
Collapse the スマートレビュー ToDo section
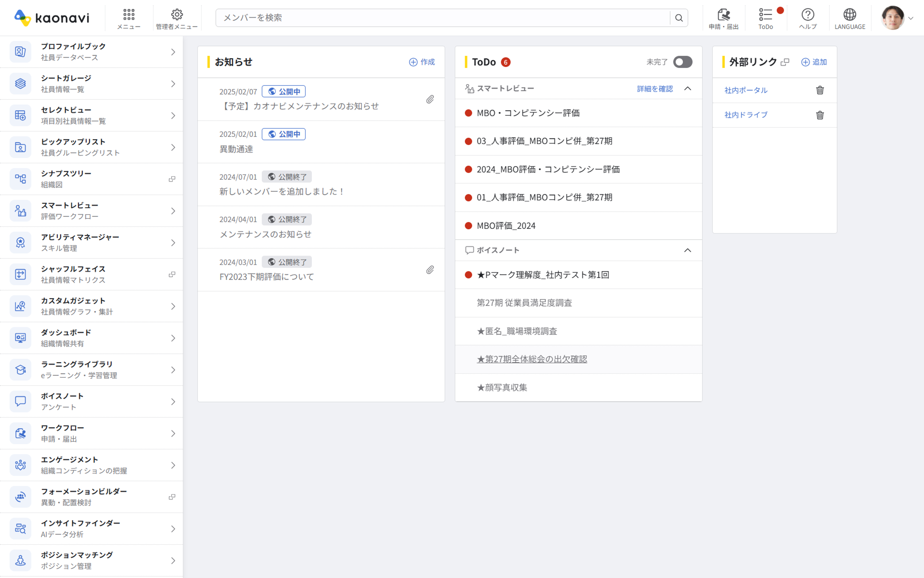tap(688, 89)
